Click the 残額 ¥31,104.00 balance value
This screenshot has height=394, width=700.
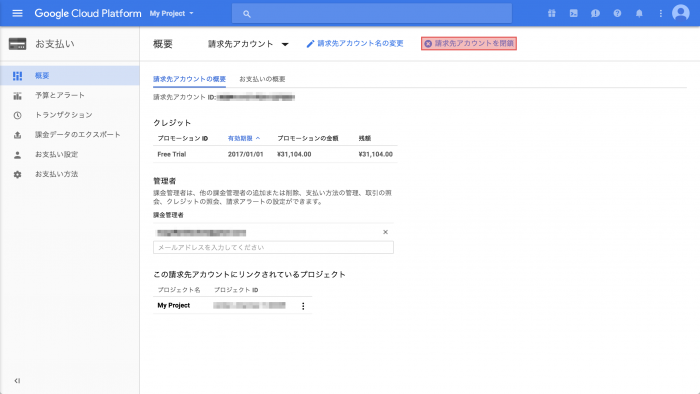click(x=375, y=154)
